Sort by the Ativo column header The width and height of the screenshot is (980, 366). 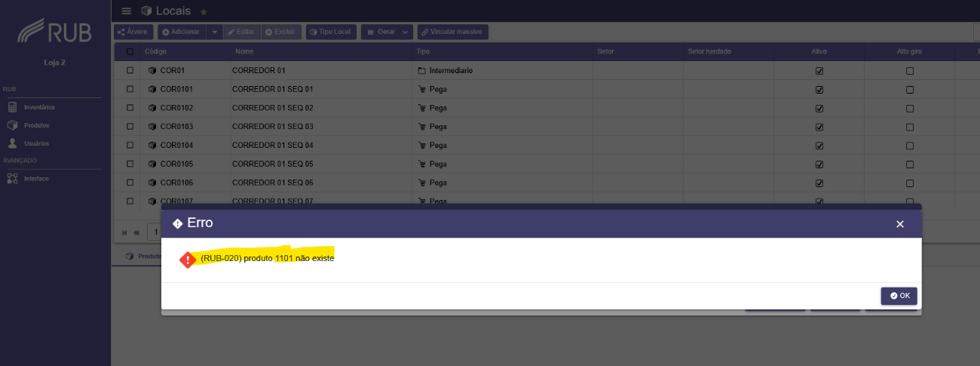819,52
